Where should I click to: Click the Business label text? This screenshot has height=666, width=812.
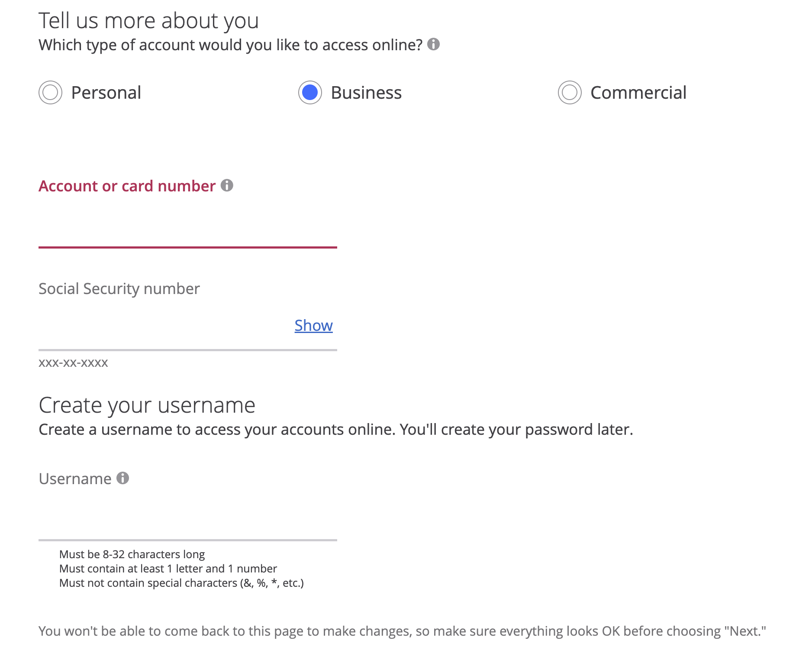365,92
